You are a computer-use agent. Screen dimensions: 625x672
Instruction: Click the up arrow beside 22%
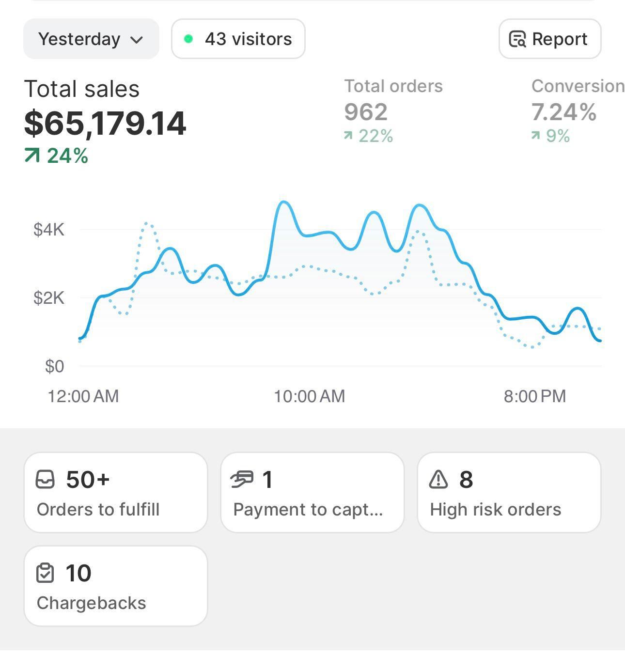pos(348,136)
